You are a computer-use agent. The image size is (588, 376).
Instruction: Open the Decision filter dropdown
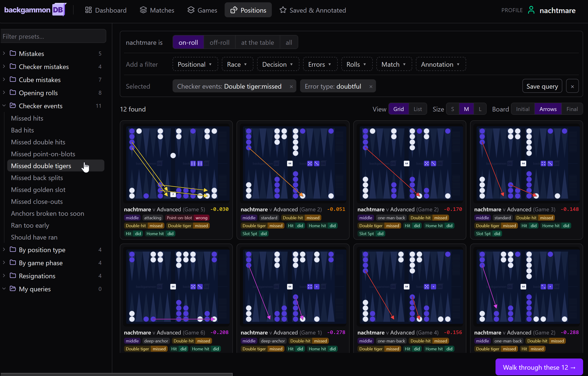pos(278,64)
